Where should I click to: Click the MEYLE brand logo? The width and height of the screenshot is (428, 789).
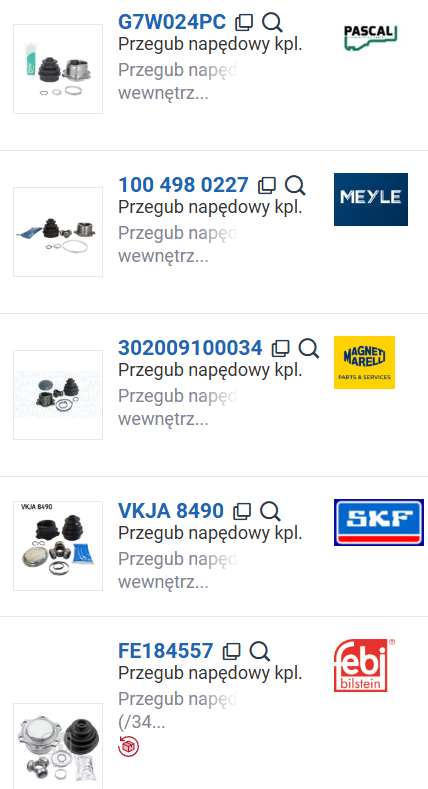[x=371, y=199]
